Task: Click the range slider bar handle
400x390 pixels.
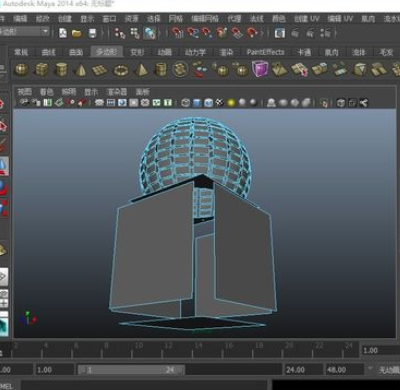Action: (x=131, y=369)
